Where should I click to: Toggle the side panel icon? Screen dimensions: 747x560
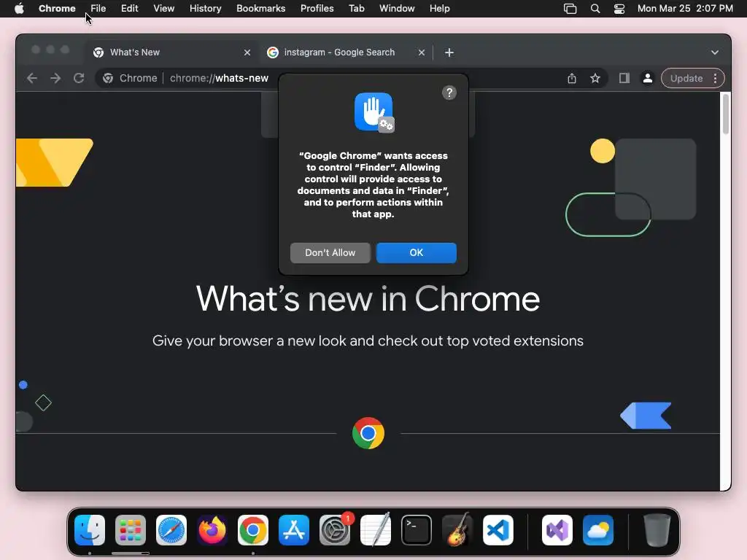tap(624, 78)
